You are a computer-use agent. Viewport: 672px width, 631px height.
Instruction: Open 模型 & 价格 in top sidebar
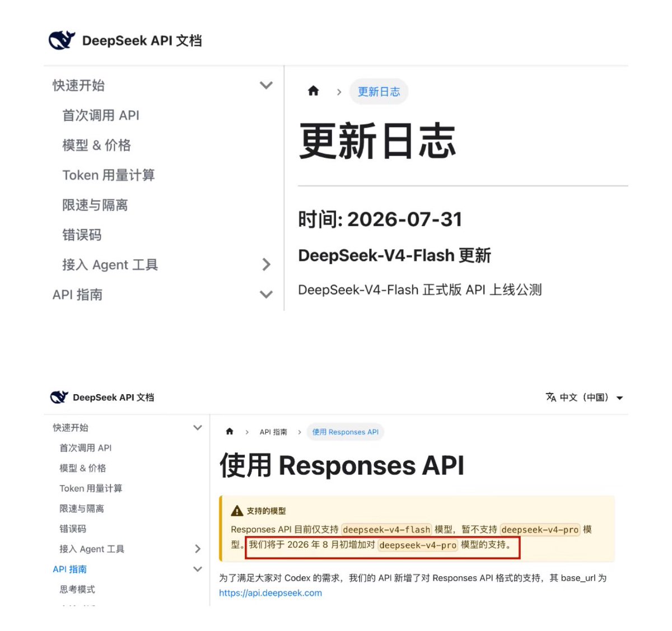(x=96, y=145)
